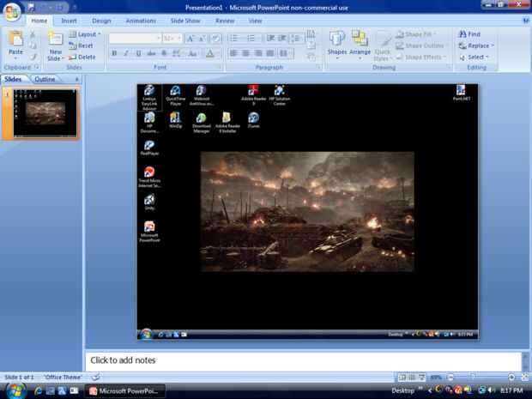
Task: Open the Change Case menu
Action: click(193, 53)
